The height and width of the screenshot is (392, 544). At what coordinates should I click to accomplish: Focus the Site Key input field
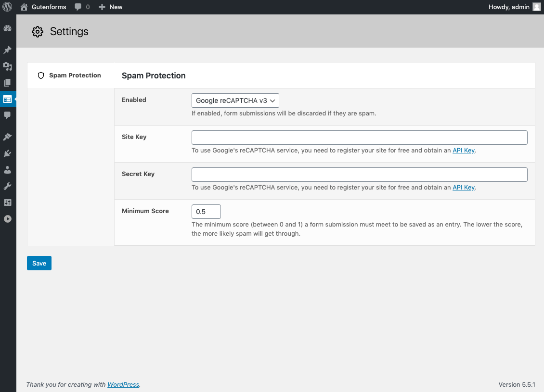click(360, 138)
